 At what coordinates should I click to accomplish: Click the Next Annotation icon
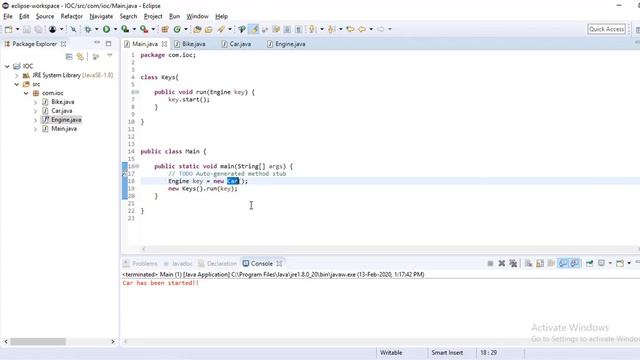(312, 29)
